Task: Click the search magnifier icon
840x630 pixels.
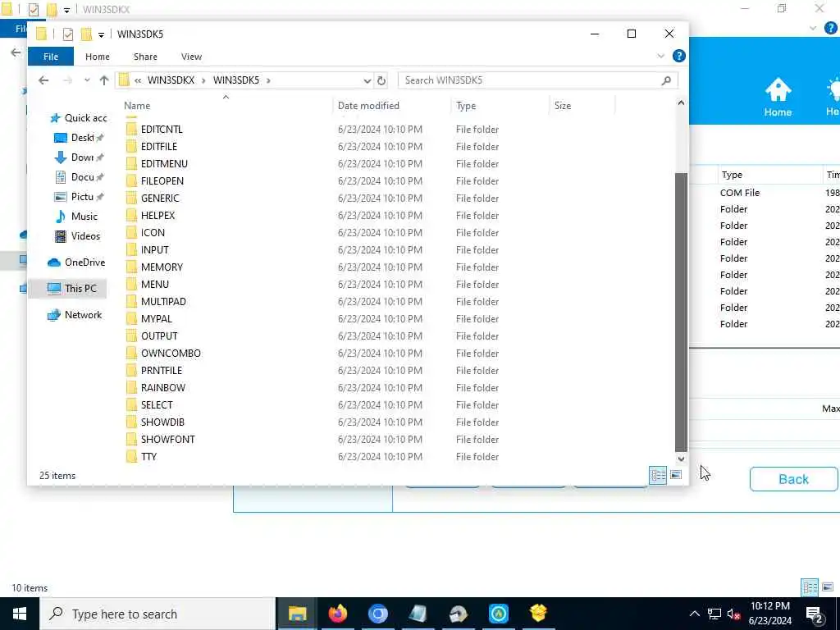Action: pyautogui.click(x=666, y=80)
